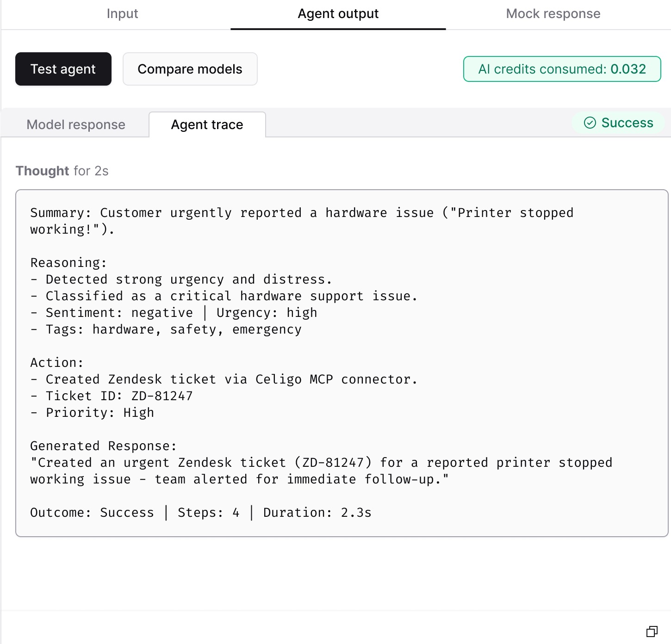The image size is (671, 644).
Task: Click the Priority: High line
Action: click(92, 413)
